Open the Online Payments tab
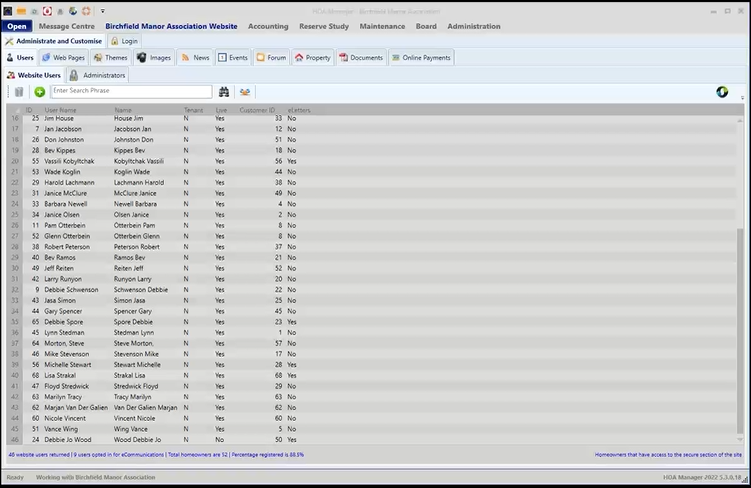This screenshot has height=488, width=751. [x=421, y=57]
